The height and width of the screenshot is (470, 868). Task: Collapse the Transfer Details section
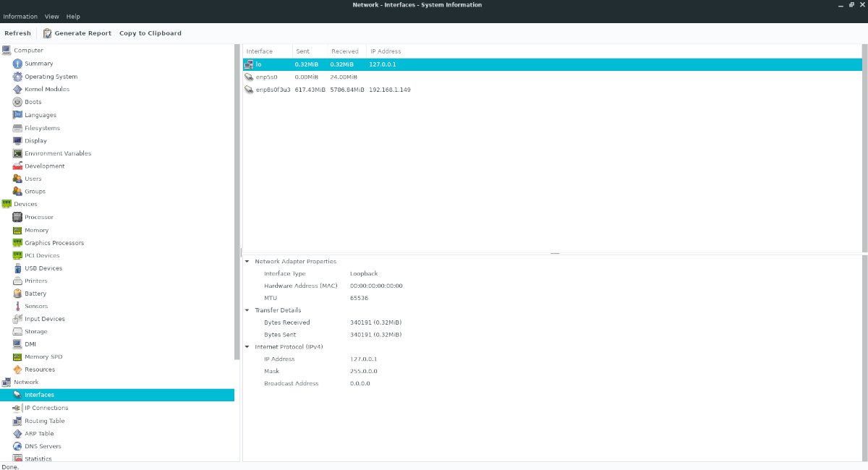[247, 309]
